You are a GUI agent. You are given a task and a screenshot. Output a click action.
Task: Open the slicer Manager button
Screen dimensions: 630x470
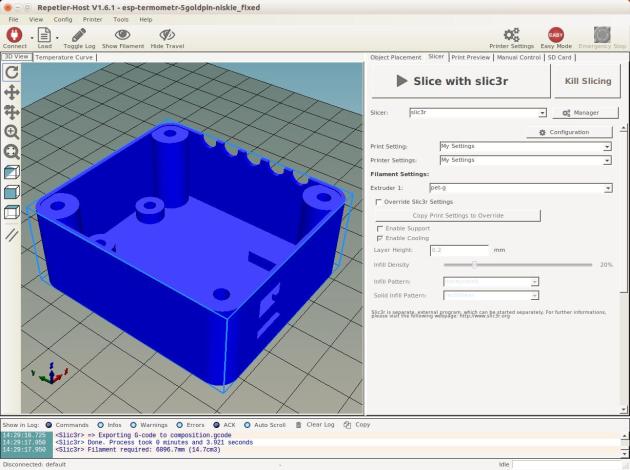[x=585, y=113]
